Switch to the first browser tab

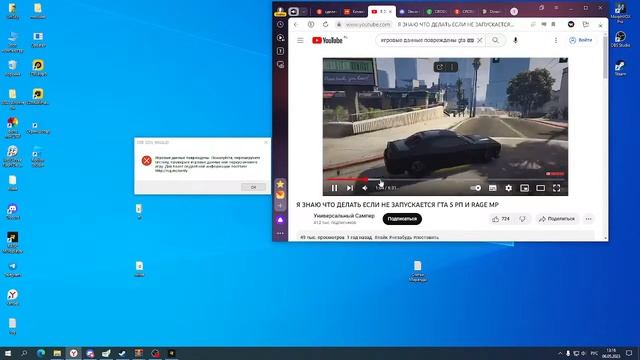(x=326, y=12)
